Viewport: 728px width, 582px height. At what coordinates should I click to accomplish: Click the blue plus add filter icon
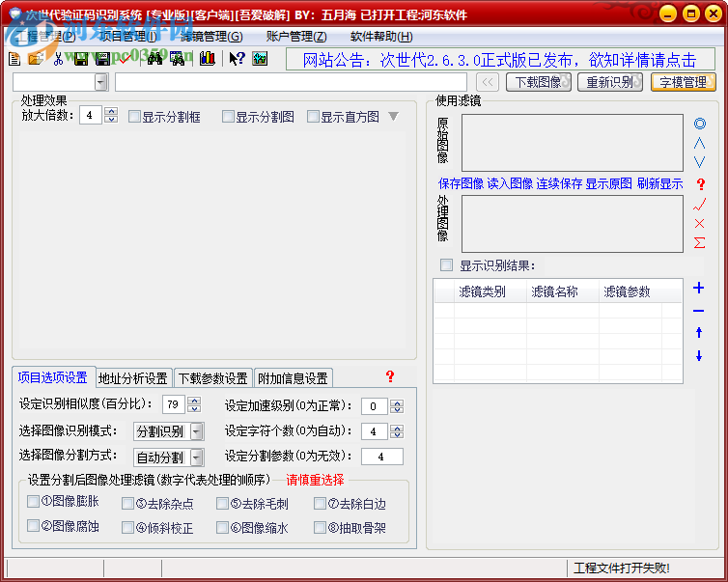(x=699, y=289)
